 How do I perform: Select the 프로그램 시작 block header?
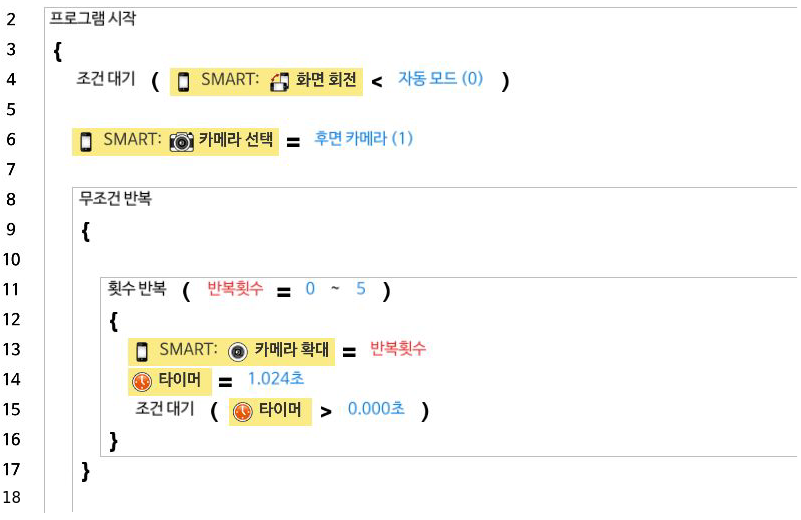coord(93,19)
